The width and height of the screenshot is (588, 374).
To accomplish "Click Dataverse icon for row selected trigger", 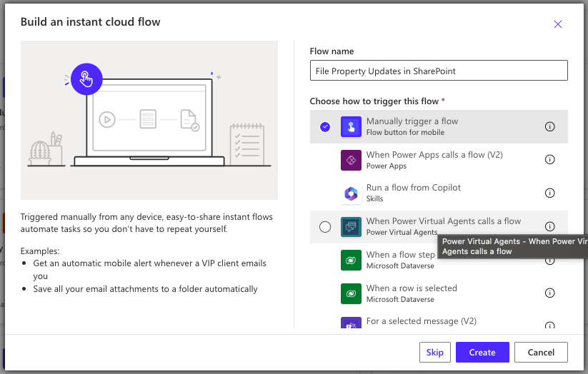I will 351,293.
